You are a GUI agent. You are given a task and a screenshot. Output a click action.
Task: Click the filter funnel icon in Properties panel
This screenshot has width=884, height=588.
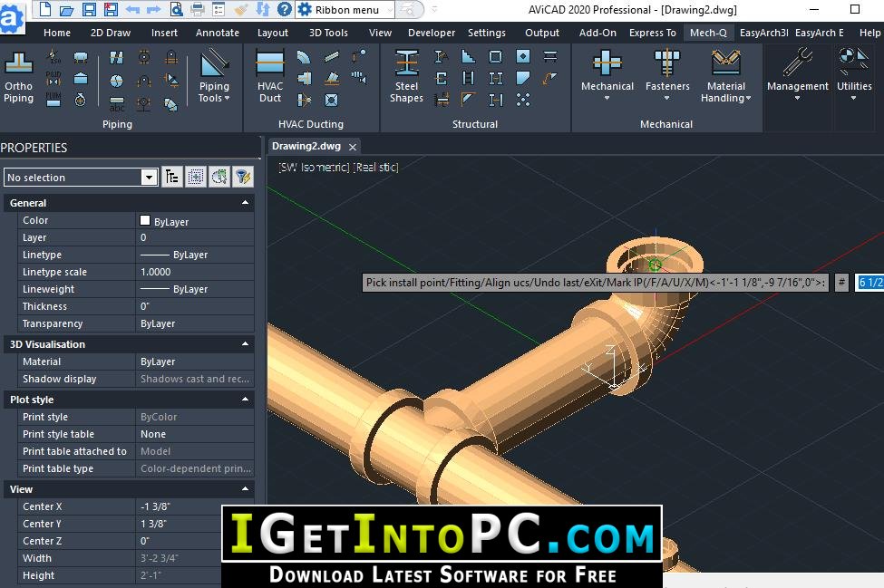243,177
